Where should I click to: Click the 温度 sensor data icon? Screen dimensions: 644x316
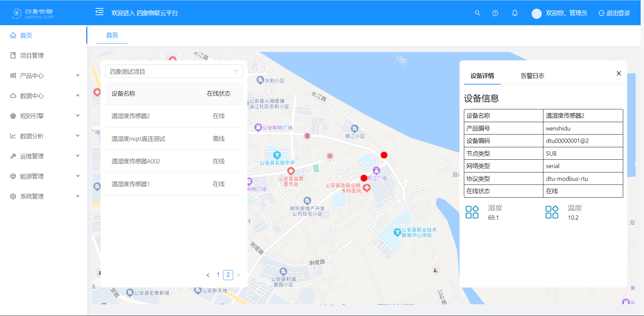point(551,212)
